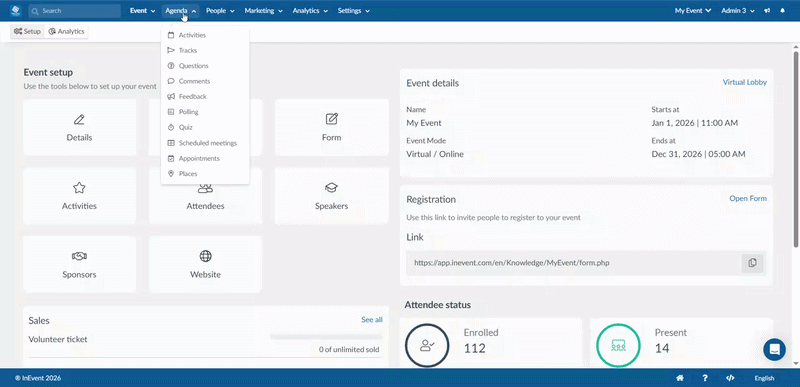The width and height of the screenshot is (800, 387).
Task: Expand the Settings dropdown menu
Action: [x=354, y=11]
